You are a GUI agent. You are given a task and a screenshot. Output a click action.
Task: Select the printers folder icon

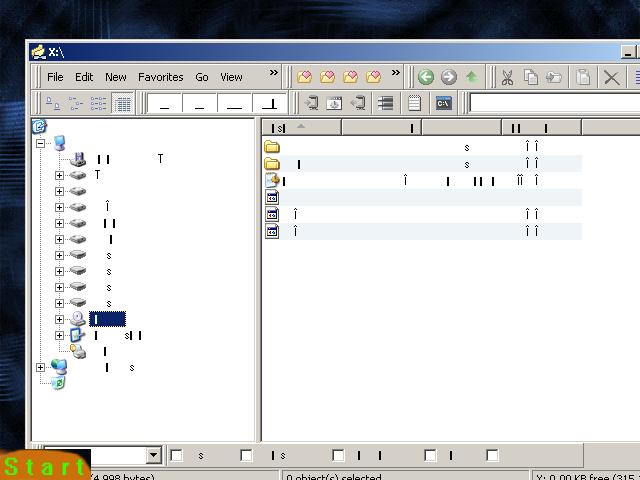[x=78, y=351]
